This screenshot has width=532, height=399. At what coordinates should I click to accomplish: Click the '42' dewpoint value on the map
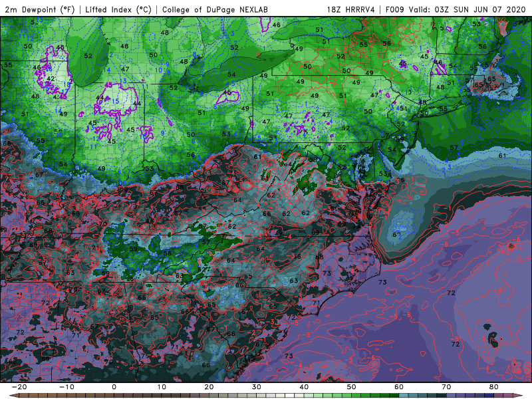tap(51, 78)
